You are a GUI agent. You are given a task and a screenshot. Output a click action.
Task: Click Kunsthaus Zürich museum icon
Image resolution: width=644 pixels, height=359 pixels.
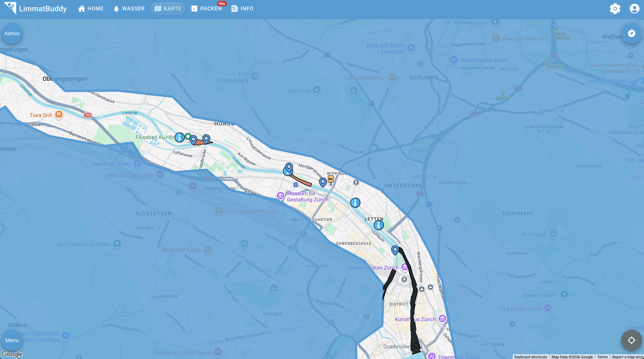pos(442,319)
